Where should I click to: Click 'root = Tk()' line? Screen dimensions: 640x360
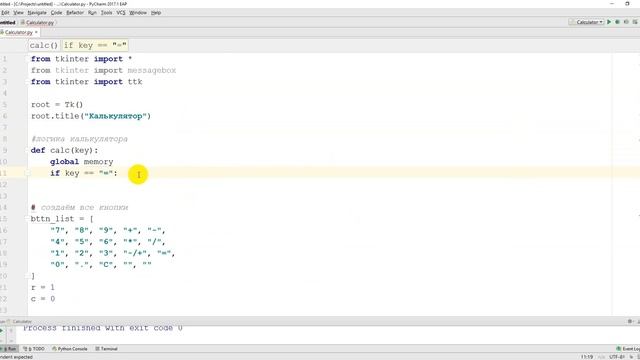[57, 104]
